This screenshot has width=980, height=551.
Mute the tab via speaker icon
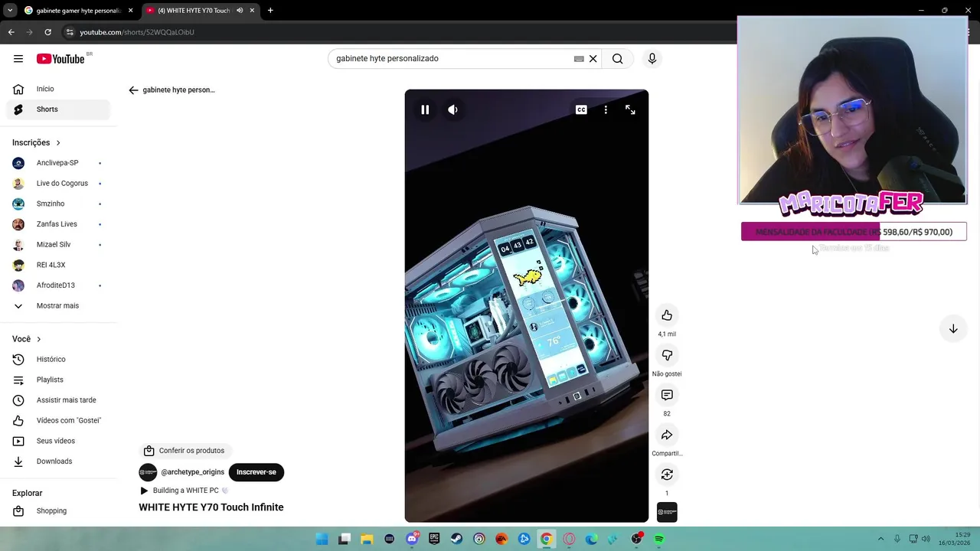tap(240, 11)
